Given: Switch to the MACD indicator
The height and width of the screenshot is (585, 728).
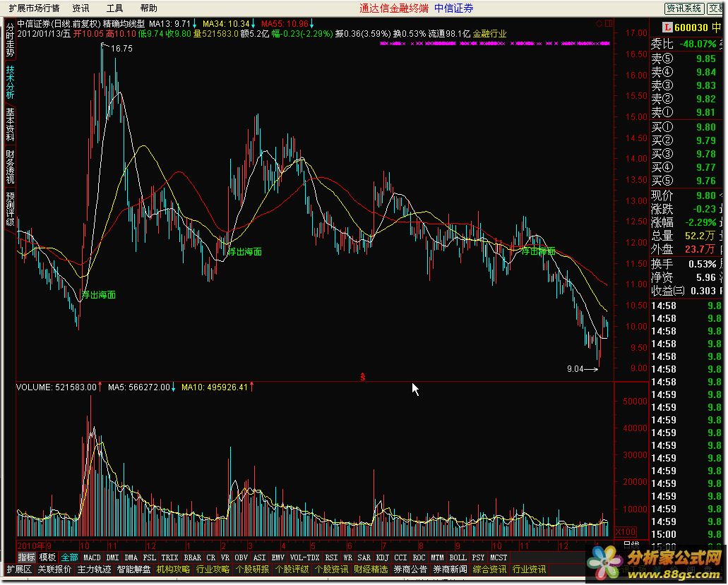Looking at the screenshot, I should pos(92,557).
